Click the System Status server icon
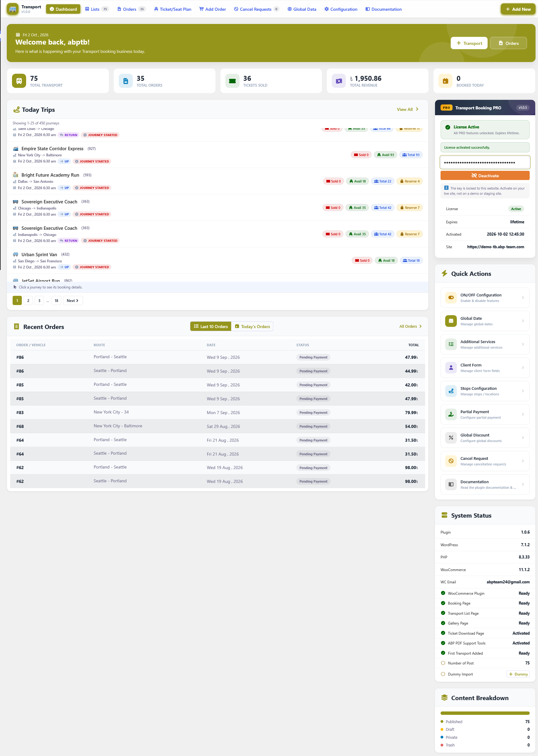Viewport: 538px width, 756px height. point(444,515)
